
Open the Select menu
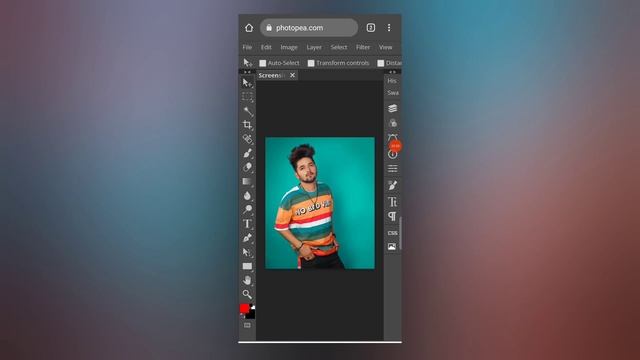click(x=339, y=47)
